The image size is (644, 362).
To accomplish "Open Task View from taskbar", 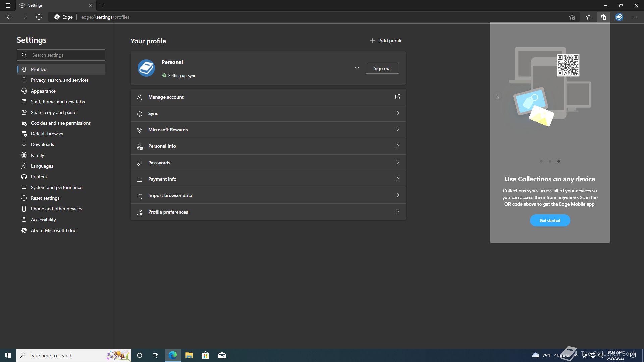I will (x=156, y=355).
